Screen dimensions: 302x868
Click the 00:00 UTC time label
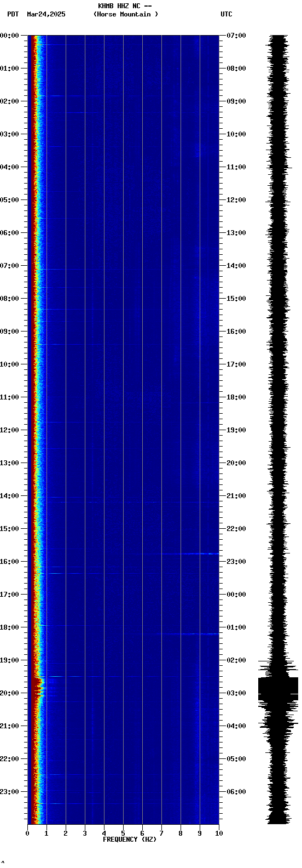click(236, 595)
